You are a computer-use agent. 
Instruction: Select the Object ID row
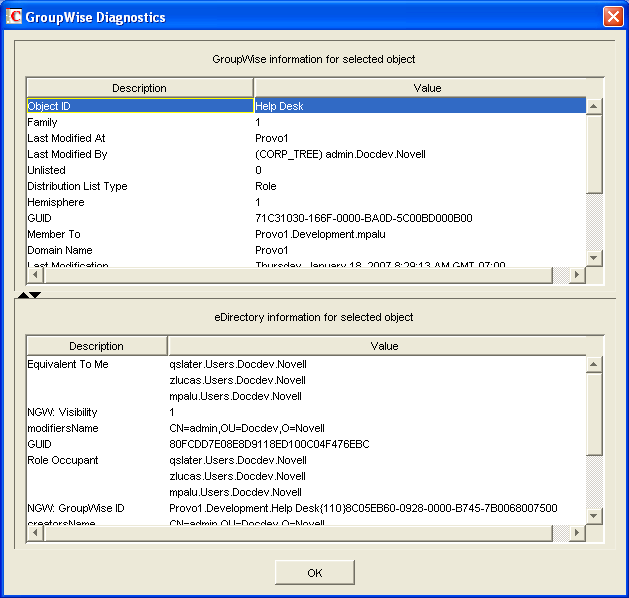tap(306, 106)
